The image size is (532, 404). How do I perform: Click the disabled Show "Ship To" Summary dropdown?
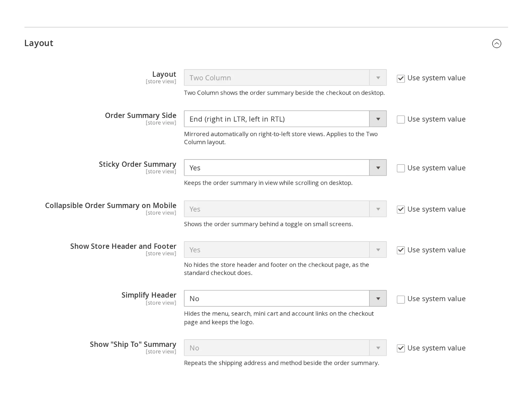[x=285, y=348]
